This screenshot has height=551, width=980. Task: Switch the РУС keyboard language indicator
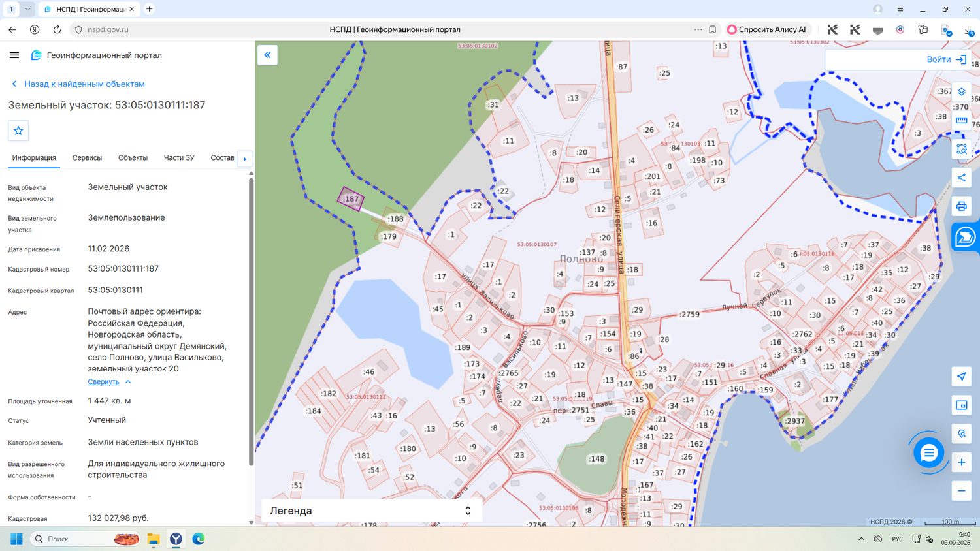(897, 539)
